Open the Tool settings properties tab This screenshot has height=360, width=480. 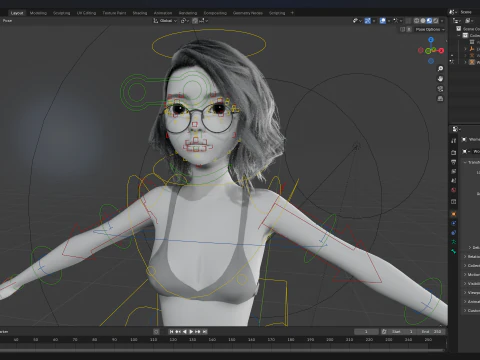[x=453, y=141]
